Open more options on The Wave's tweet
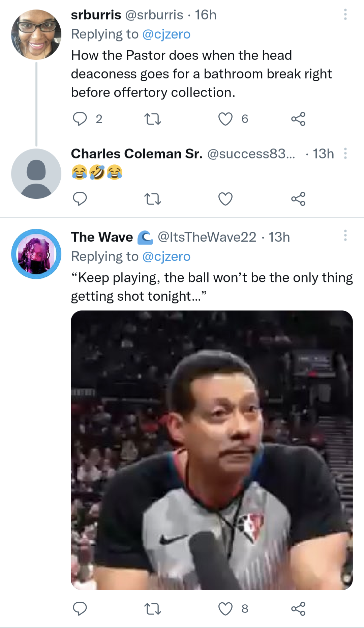Image resolution: width=364 pixels, height=628 pixels. [345, 236]
